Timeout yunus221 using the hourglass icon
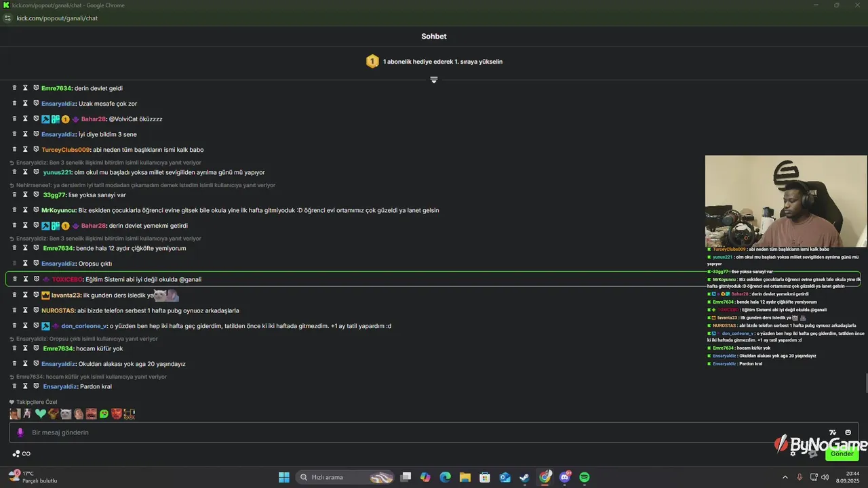Screen dimensions: 868x488 [25, 172]
